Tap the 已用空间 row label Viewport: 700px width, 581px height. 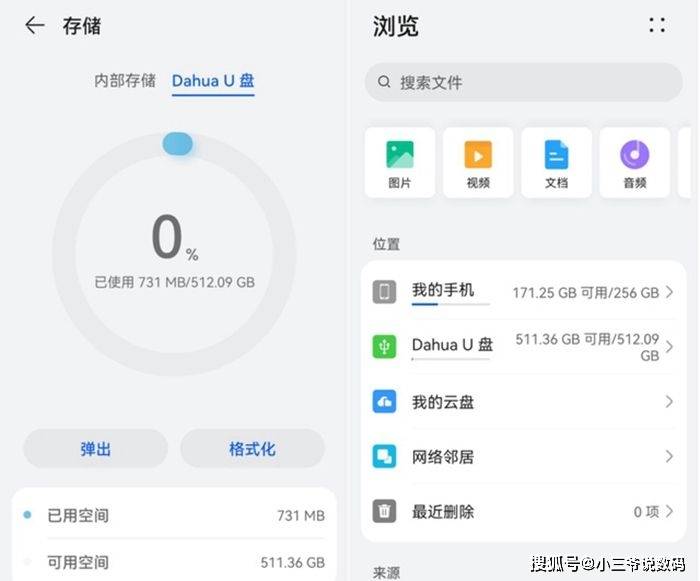(78, 515)
